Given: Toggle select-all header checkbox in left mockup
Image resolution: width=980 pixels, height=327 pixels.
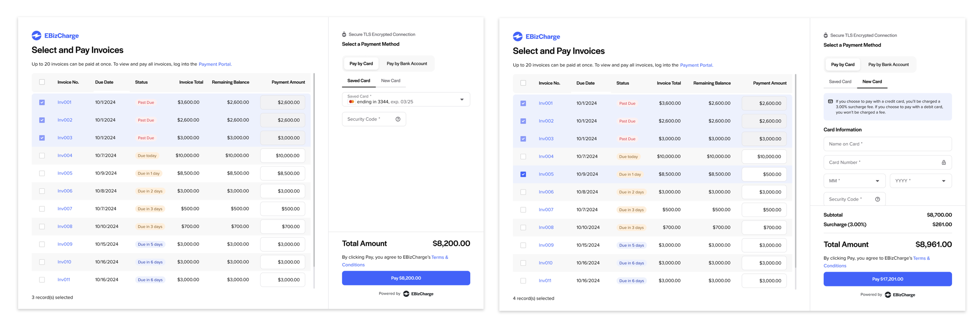Looking at the screenshot, I should tap(42, 82).
